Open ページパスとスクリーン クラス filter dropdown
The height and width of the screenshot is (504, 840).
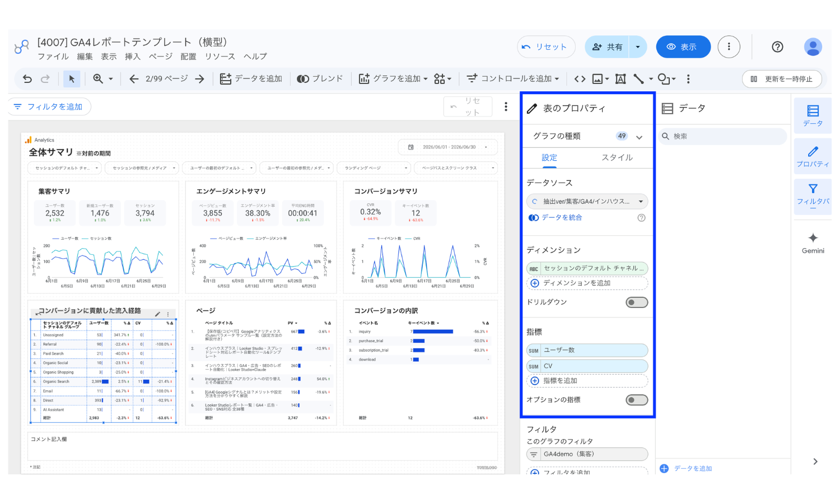click(x=456, y=168)
